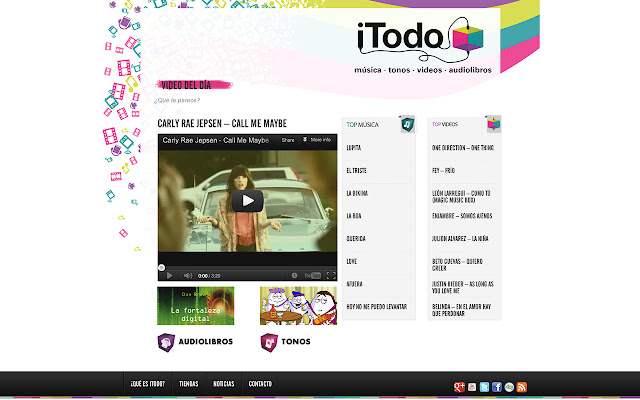This screenshot has width=640, height=400.
Task: Start video with large center play button
Action: point(248,201)
